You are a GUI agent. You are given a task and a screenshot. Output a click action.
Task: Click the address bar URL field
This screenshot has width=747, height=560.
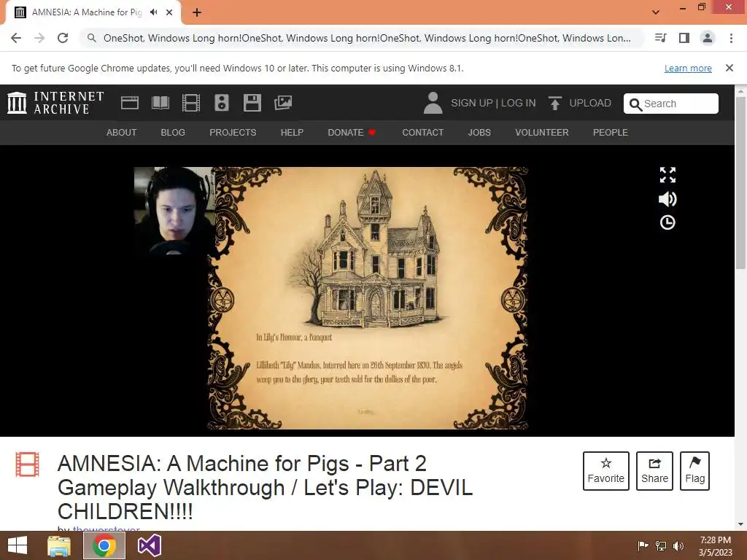pos(366,38)
